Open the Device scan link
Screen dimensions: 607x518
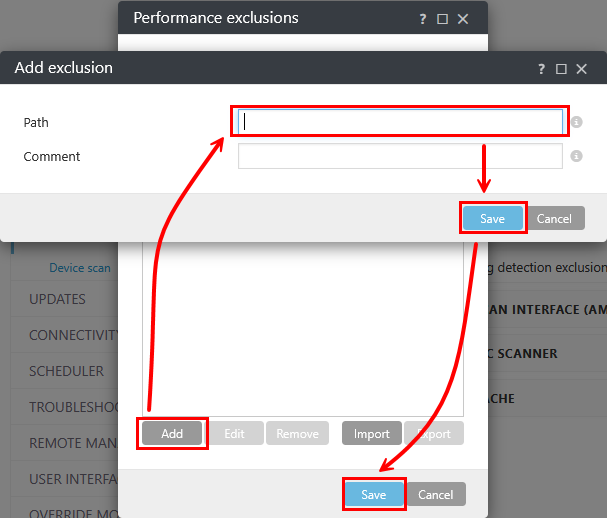tap(80, 268)
